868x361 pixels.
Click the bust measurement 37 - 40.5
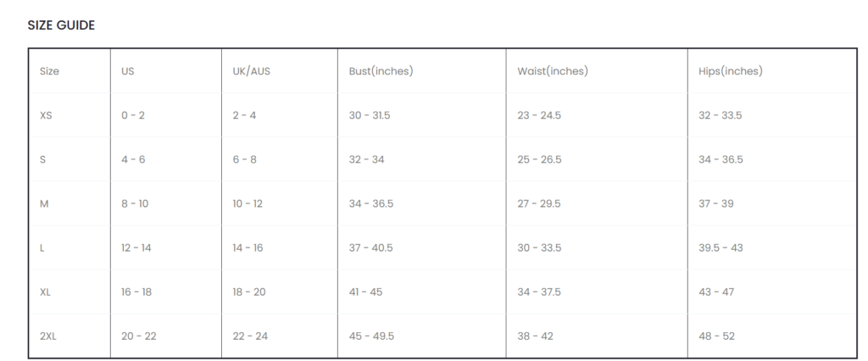click(371, 247)
